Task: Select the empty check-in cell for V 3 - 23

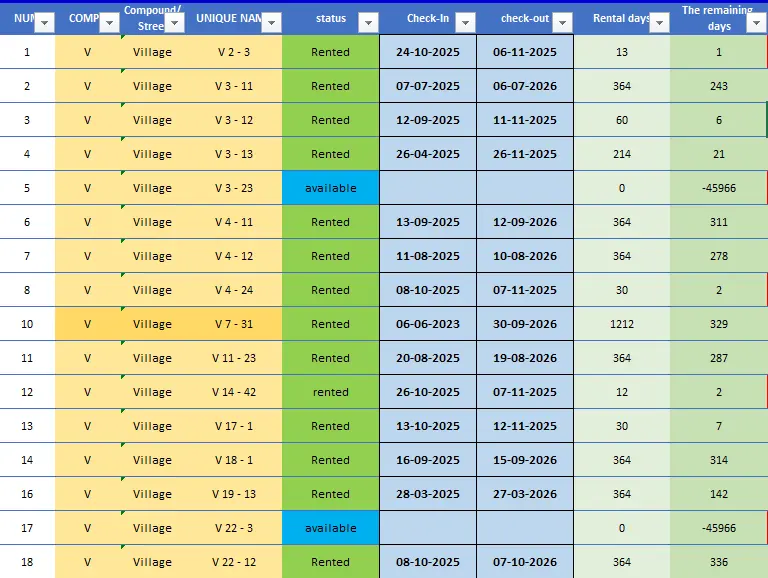Action: point(428,188)
